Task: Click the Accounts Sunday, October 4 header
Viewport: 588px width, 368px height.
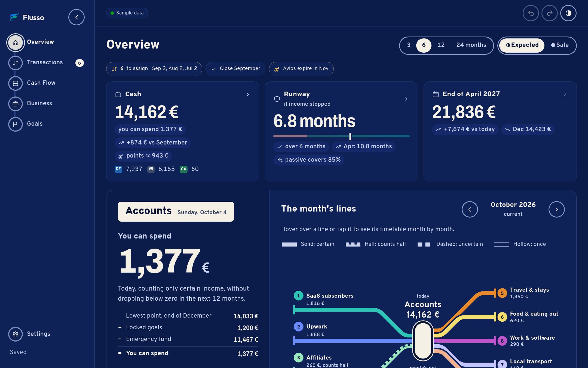Action: click(176, 212)
